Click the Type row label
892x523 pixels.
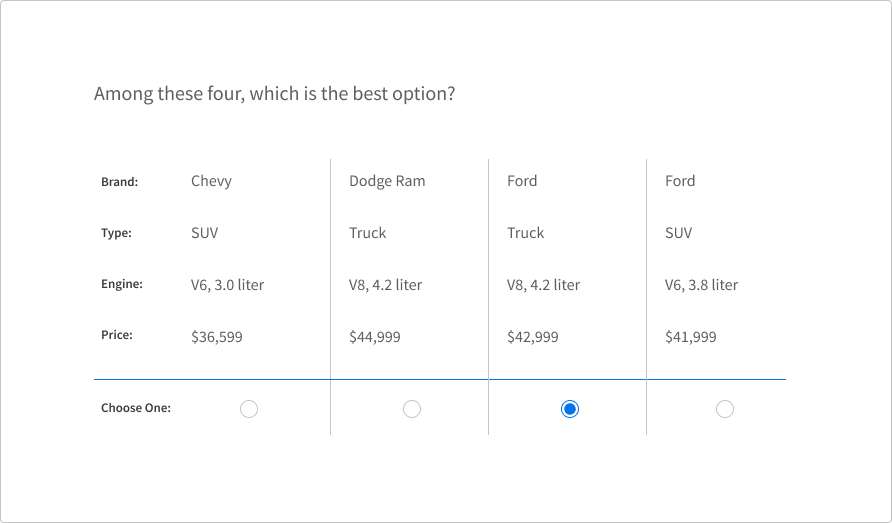[x=117, y=233]
